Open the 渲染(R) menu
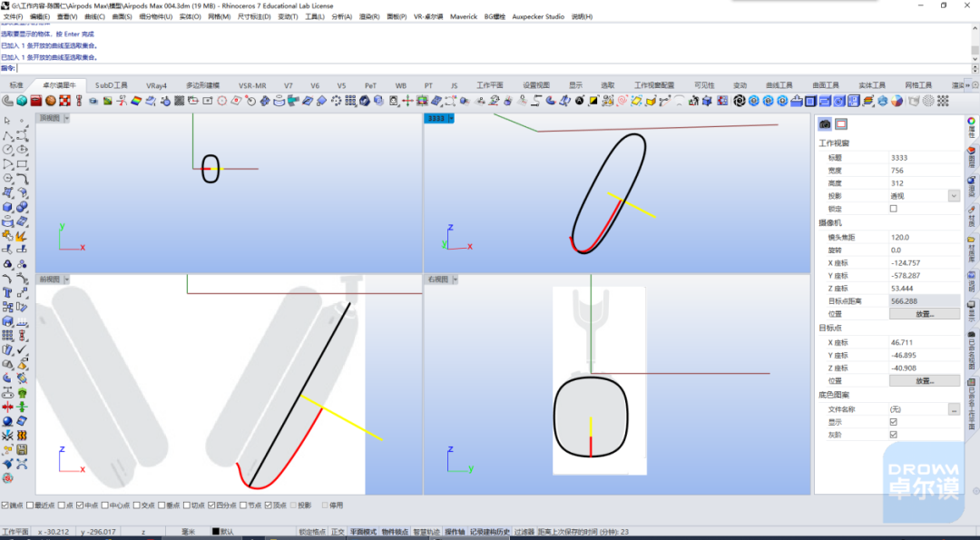This screenshot has width=980, height=540. click(368, 17)
